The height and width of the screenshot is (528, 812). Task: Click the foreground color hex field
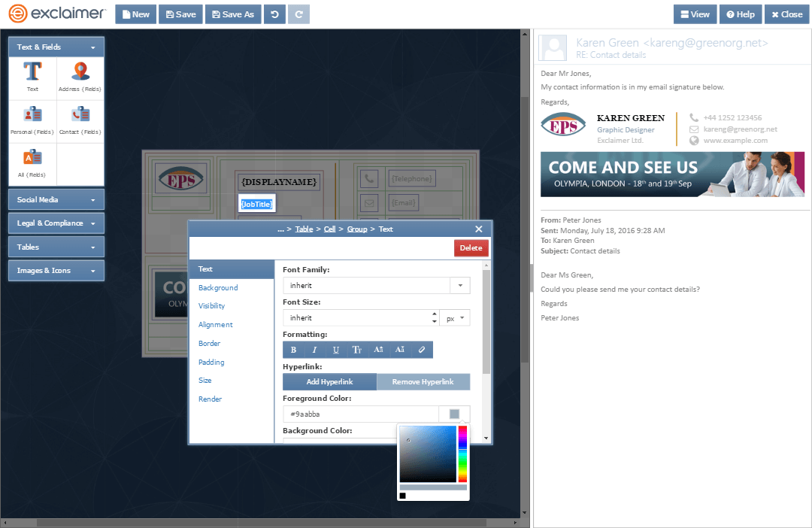tap(361, 414)
